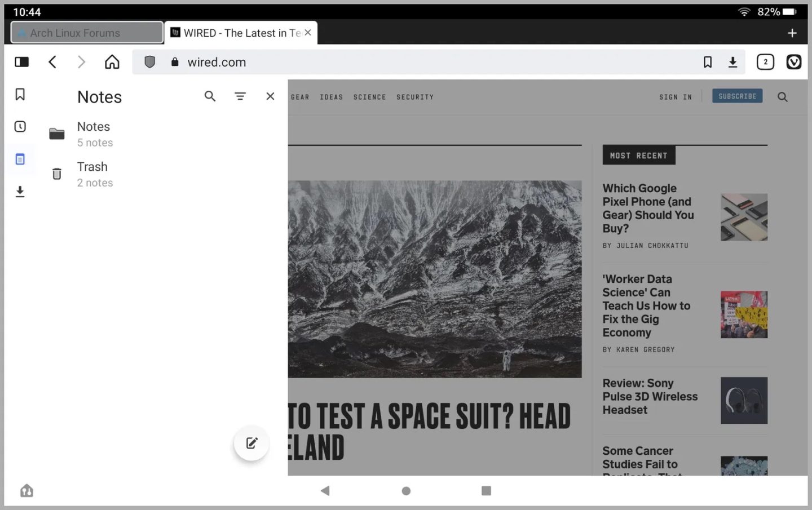Open the Vanadium browser logo menu
This screenshot has height=510, width=812.
pyautogui.click(x=794, y=62)
